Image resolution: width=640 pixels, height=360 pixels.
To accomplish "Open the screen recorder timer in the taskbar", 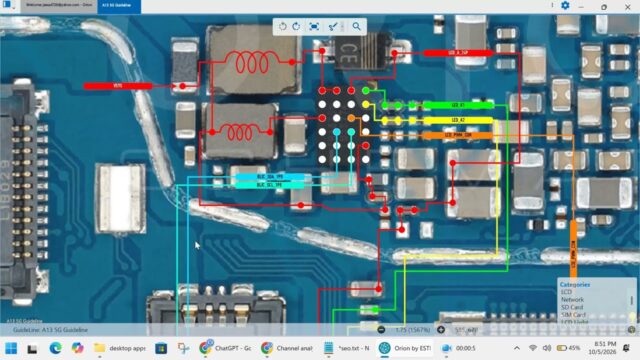I will coord(458,348).
